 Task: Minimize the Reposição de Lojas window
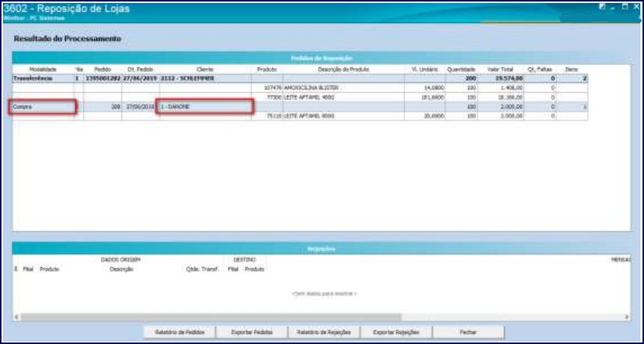[x=613, y=7]
